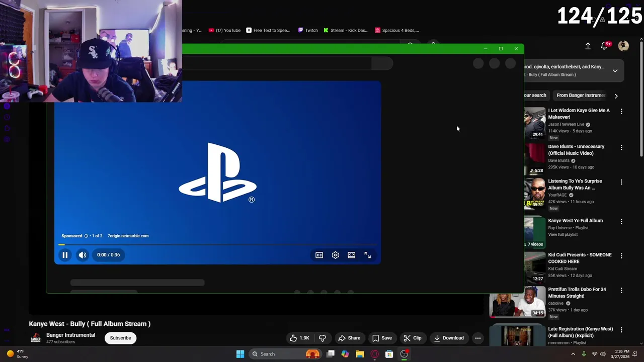This screenshot has height=362, width=644.
Task: Save the video to a playlist
Action: (x=382, y=338)
